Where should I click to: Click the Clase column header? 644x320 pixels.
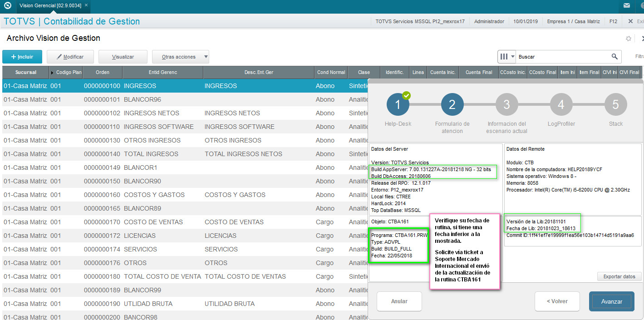click(x=364, y=73)
